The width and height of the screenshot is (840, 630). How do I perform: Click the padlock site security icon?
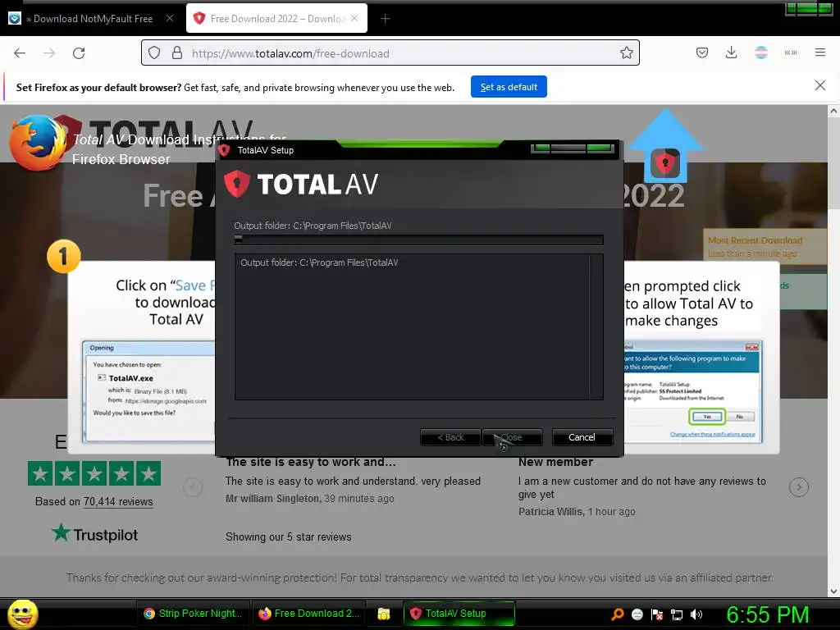[177, 53]
